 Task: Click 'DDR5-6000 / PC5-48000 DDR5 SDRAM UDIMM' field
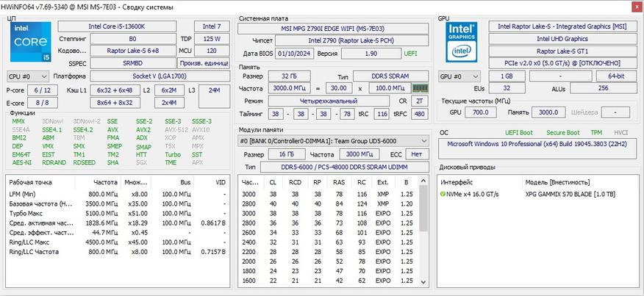click(x=344, y=167)
